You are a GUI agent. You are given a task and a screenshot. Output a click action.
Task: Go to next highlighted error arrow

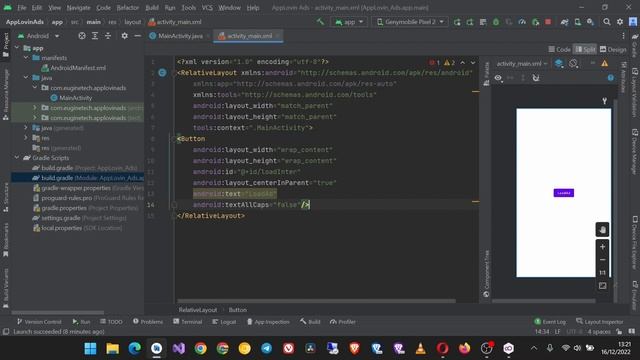tap(473, 63)
